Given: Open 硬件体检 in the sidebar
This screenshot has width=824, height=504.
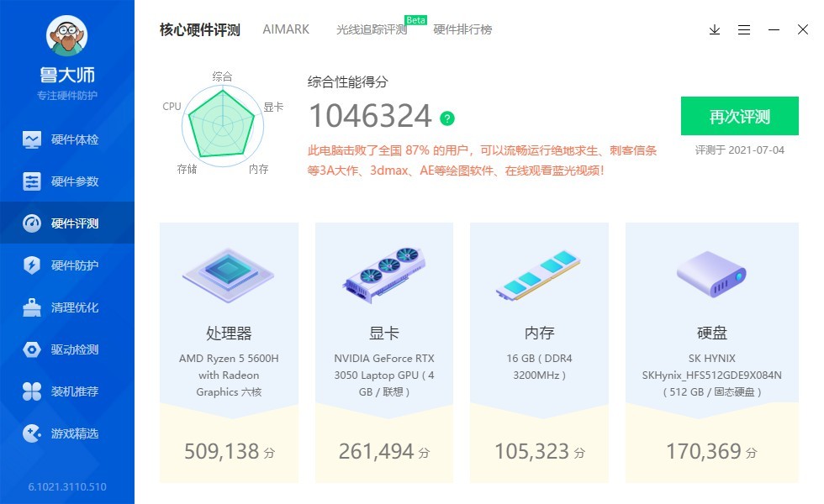Looking at the screenshot, I should coord(67,139).
